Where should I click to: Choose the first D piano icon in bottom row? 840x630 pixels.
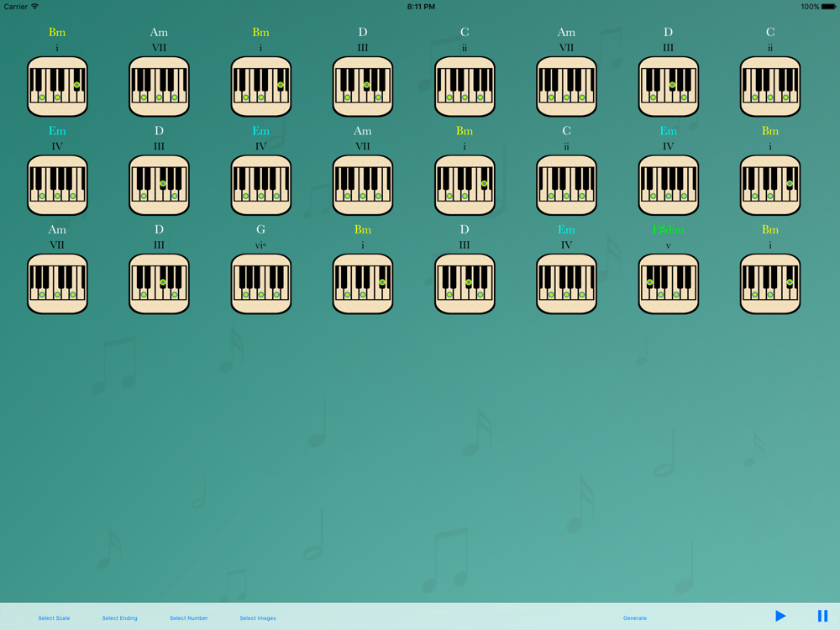click(159, 283)
